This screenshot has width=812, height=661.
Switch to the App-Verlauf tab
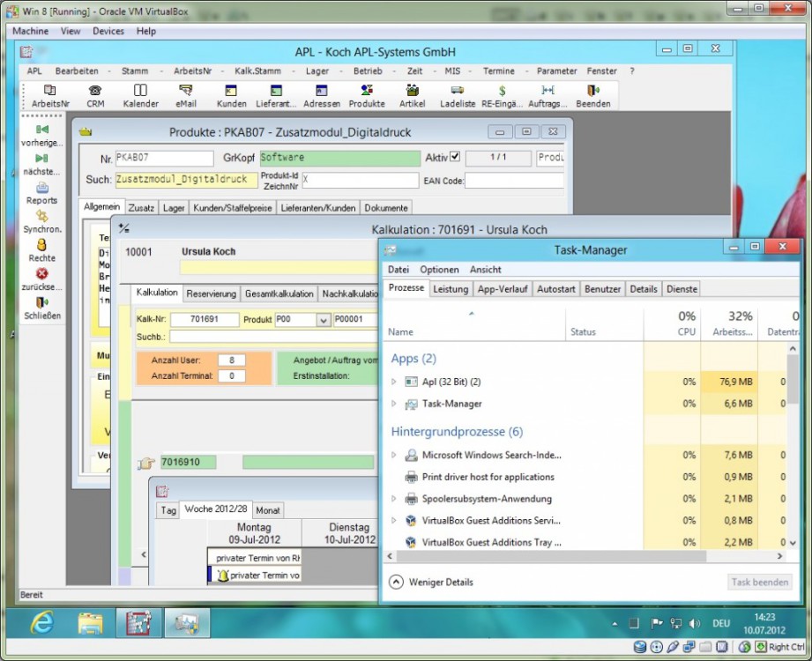503,289
